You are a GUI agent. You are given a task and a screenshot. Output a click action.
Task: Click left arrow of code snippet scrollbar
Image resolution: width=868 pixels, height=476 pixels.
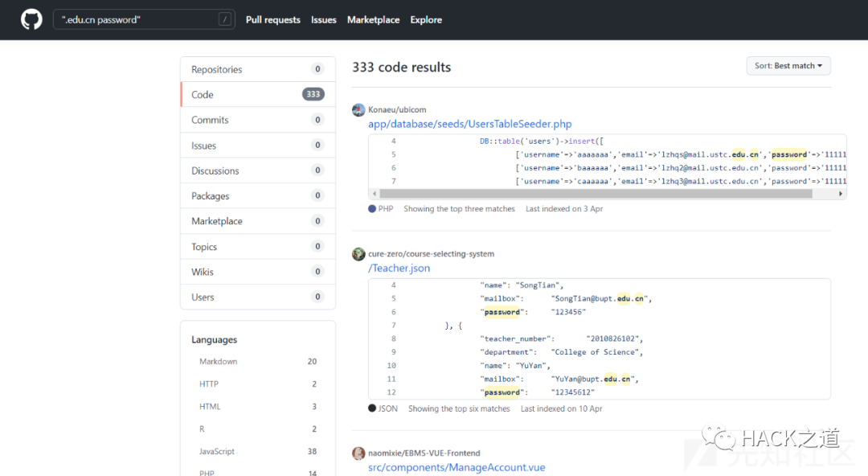click(x=375, y=194)
